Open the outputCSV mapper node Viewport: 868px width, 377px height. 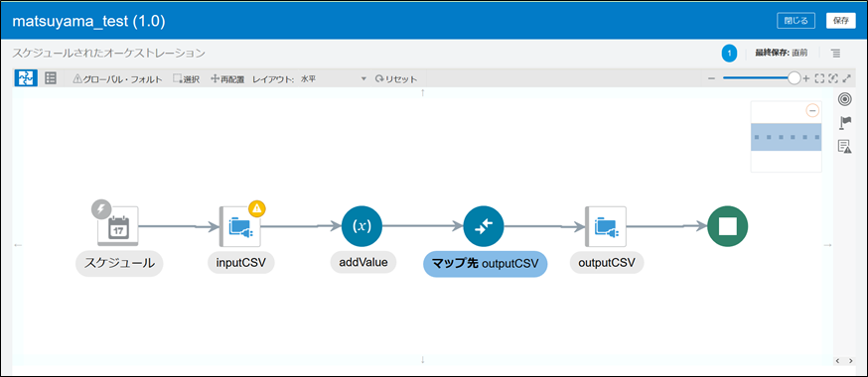point(484,225)
